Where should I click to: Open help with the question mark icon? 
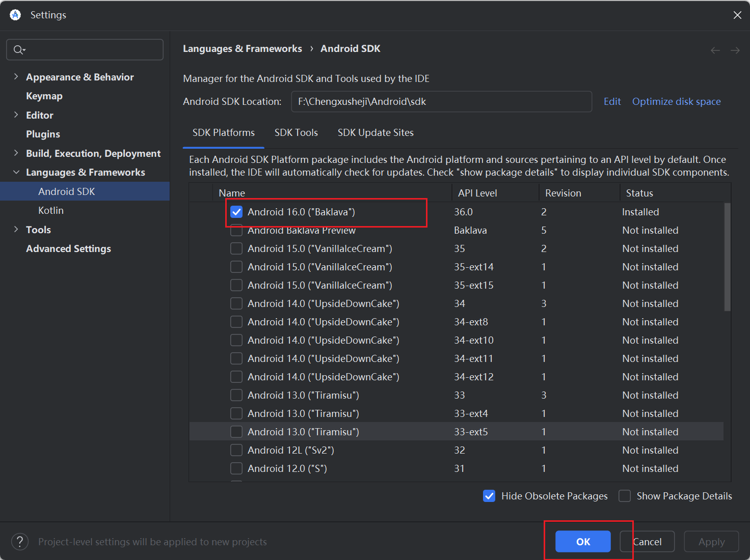pyautogui.click(x=20, y=542)
